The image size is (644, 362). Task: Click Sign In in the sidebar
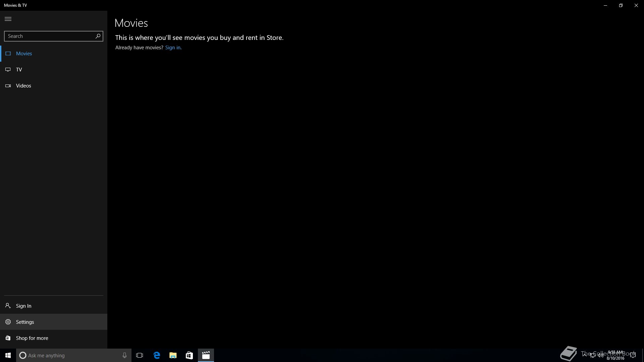(x=54, y=306)
